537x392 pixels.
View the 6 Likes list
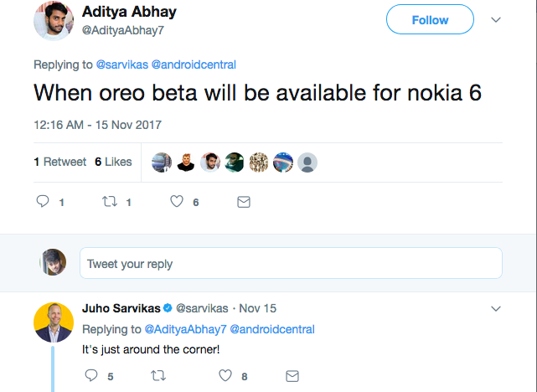(x=113, y=162)
